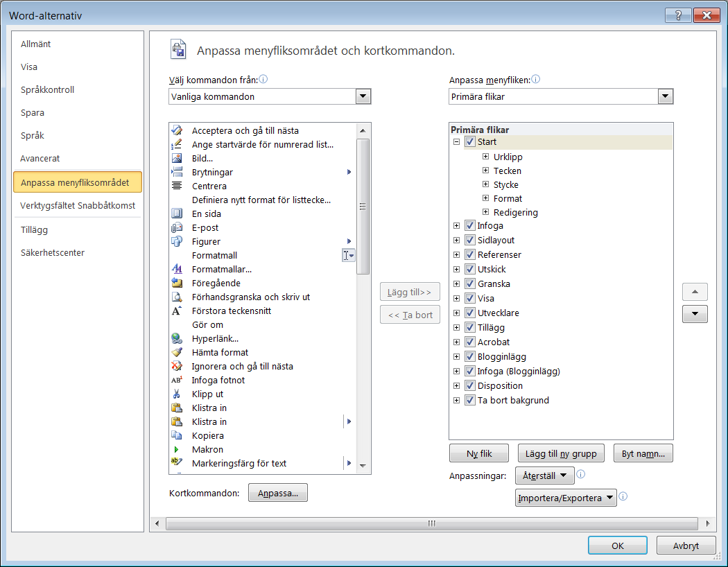This screenshot has height=567, width=728.
Task: Click the Figurer shapes icon
Action: coord(177,241)
